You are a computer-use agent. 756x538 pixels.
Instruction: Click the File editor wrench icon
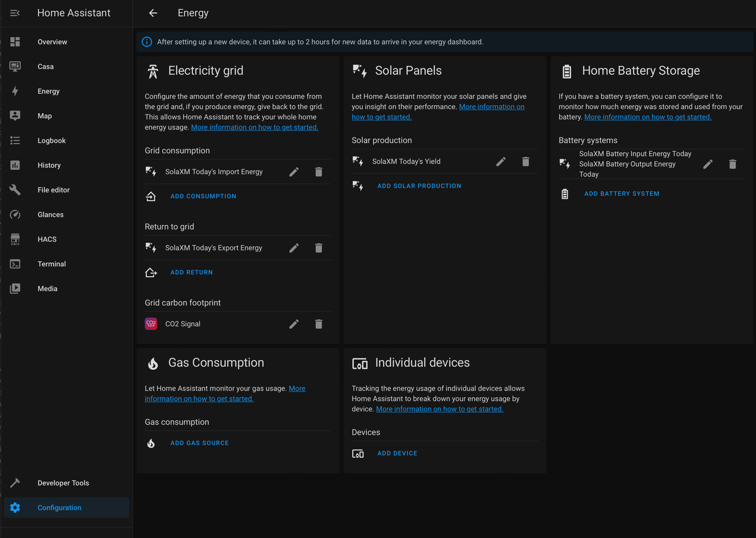coord(15,190)
